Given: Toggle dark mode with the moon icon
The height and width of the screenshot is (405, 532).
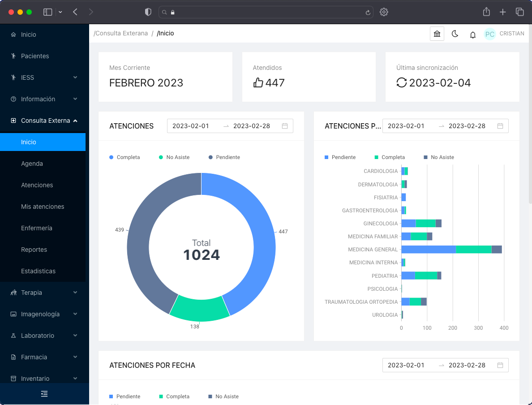Looking at the screenshot, I should 455,34.
